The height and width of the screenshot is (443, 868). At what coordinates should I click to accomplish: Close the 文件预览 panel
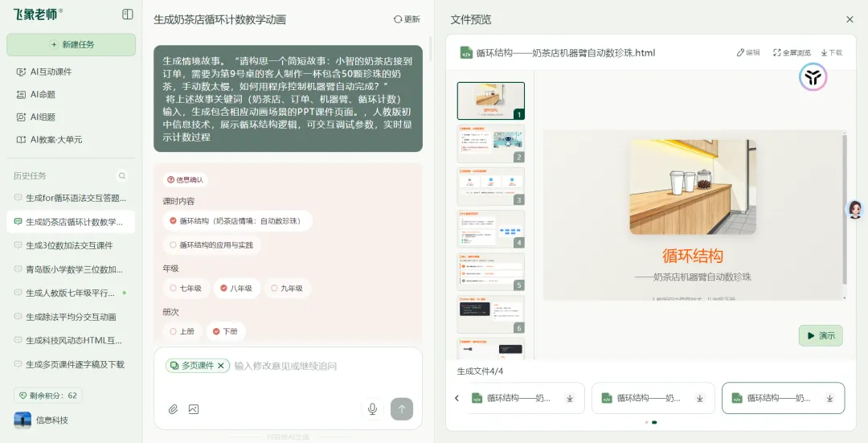[x=850, y=19]
